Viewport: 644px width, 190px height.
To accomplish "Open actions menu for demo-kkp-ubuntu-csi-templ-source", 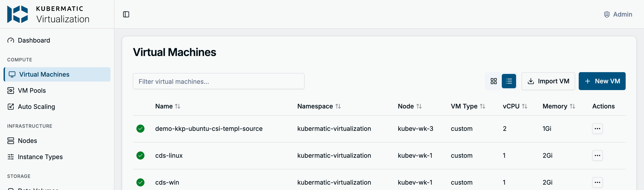I will pyautogui.click(x=597, y=129).
